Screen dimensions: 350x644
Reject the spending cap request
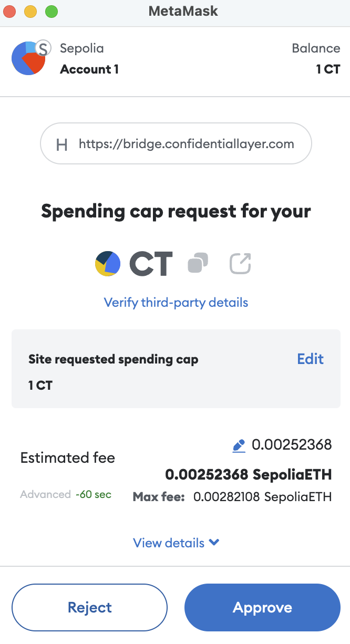[x=90, y=608]
